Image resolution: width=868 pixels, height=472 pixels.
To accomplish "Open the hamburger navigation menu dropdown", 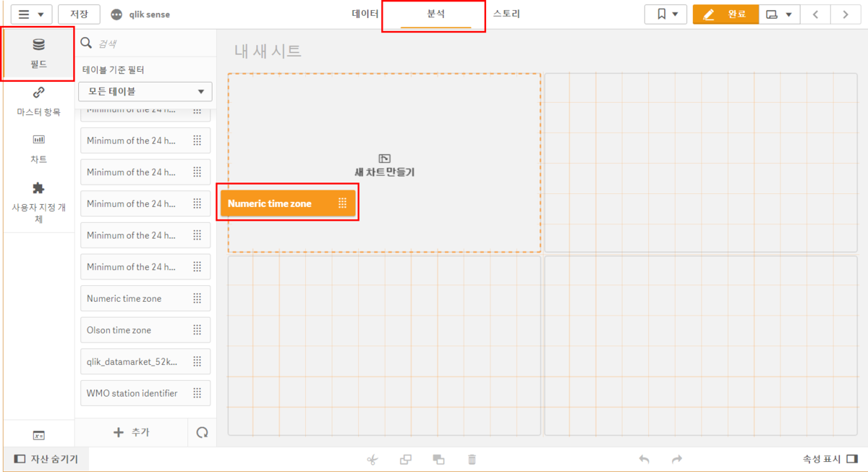I will pos(30,14).
